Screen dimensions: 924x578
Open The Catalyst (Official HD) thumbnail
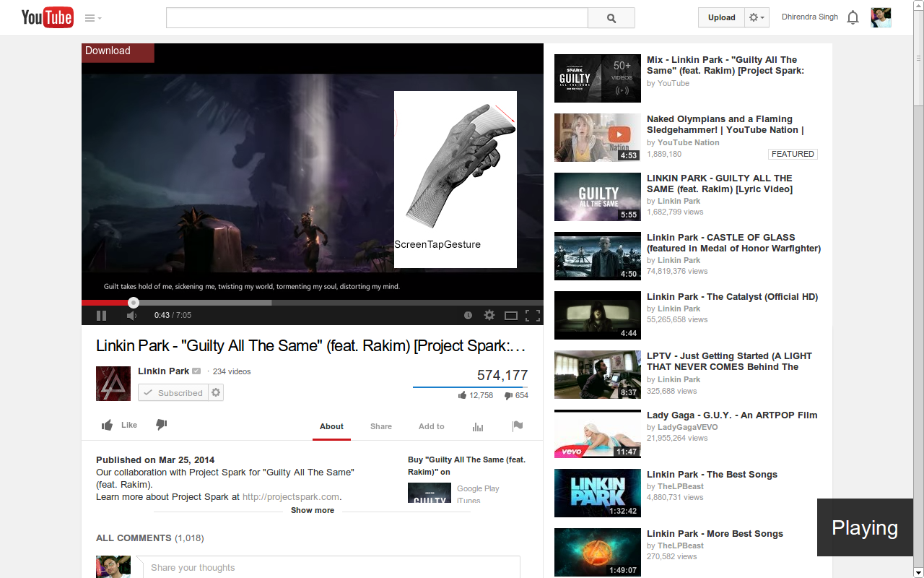pyautogui.click(x=598, y=315)
